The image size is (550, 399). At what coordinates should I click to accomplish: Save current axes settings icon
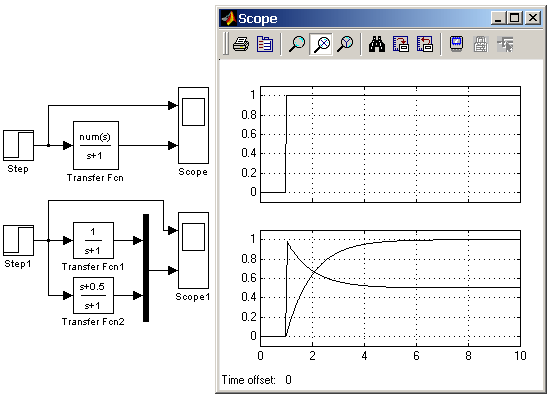(401, 44)
